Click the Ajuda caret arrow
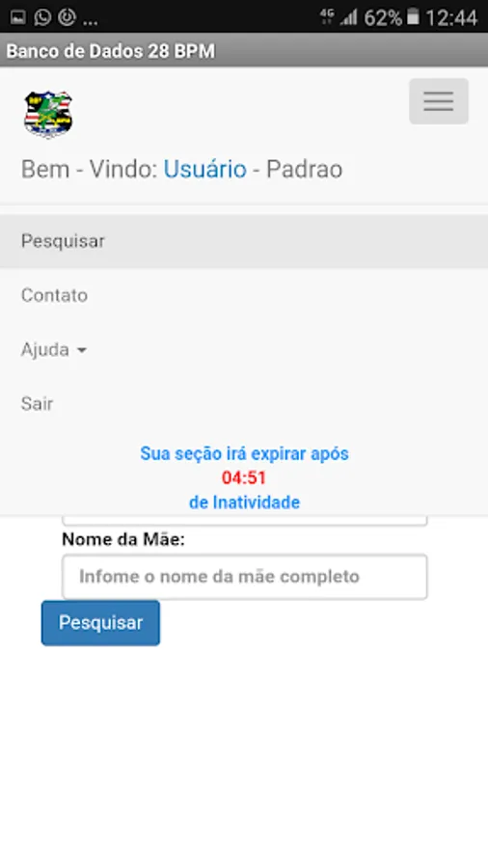This screenshot has width=488, height=868. 82,350
